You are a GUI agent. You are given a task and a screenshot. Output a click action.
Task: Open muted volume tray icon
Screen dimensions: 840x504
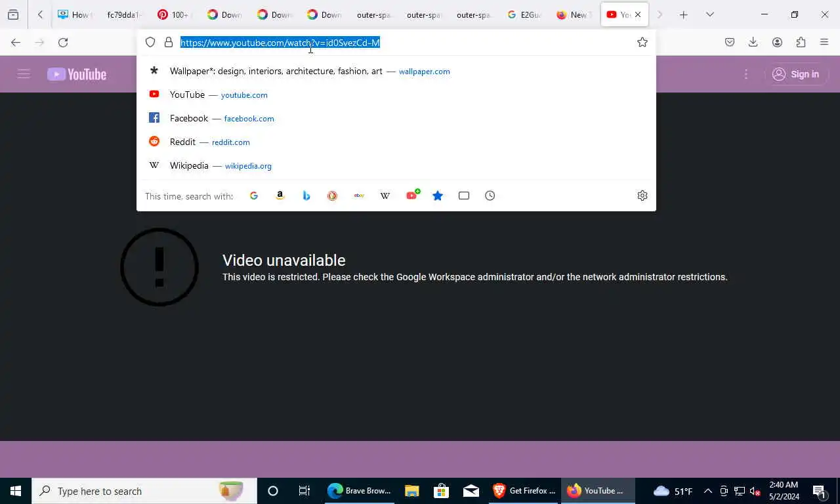pyautogui.click(x=755, y=491)
